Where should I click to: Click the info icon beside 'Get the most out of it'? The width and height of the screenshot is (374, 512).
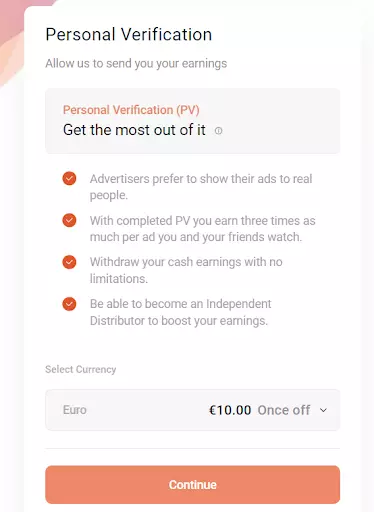coord(218,131)
